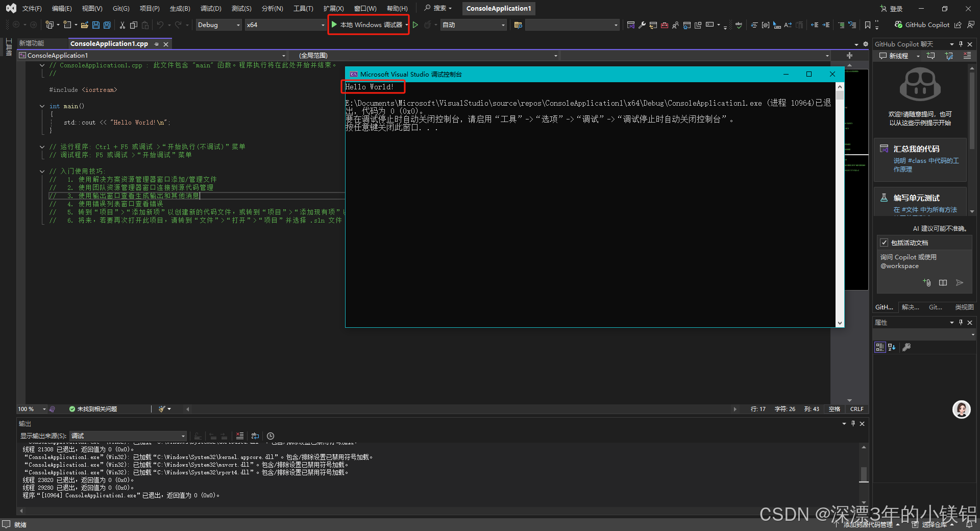980x531 pixels.
Task: Toggle the bookmark icon in toolbar
Action: pos(868,25)
